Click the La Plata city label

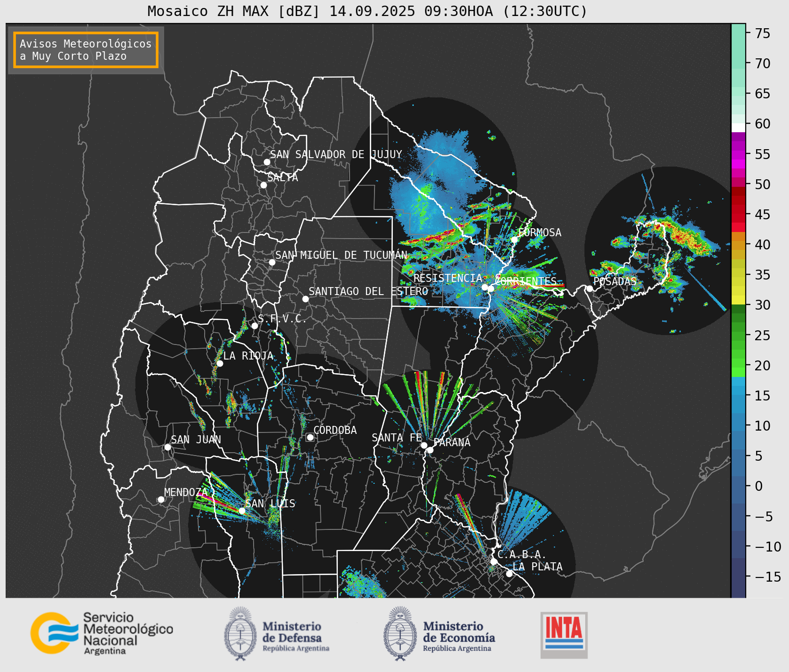tap(537, 567)
